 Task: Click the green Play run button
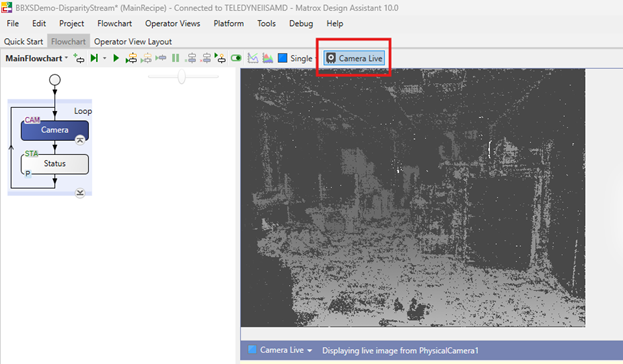point(116,58)
